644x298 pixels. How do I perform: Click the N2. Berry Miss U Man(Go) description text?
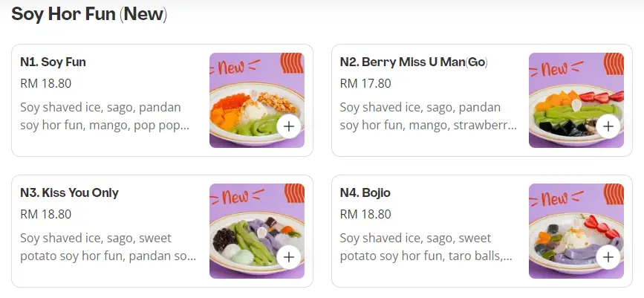427,116
